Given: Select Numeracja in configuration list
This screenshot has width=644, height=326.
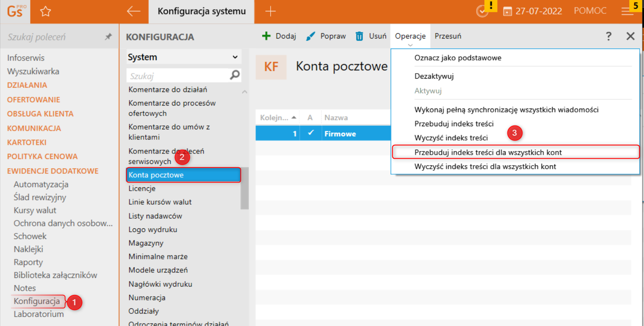Looking at the screenshot, I should pos(147,297).
